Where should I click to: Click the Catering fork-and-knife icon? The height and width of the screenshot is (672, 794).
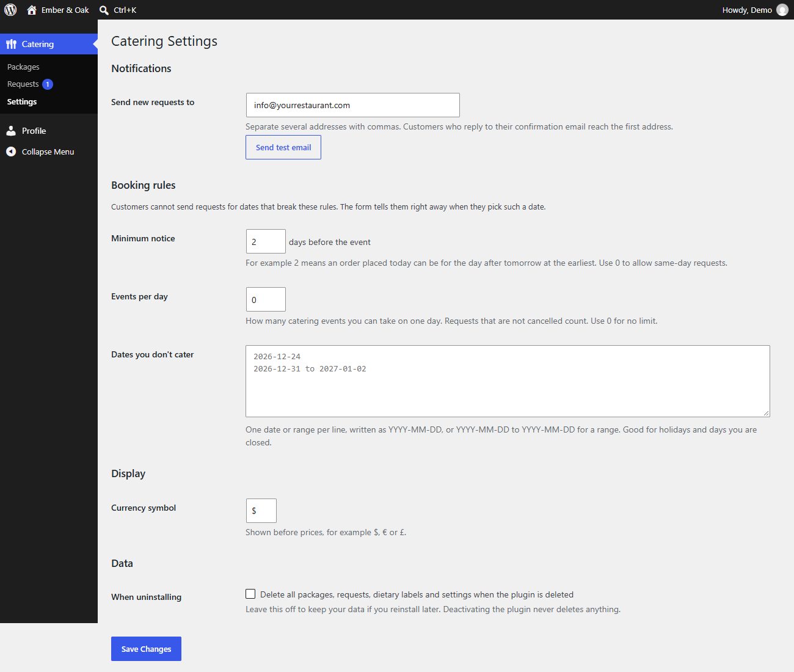[x=11, y=44]
